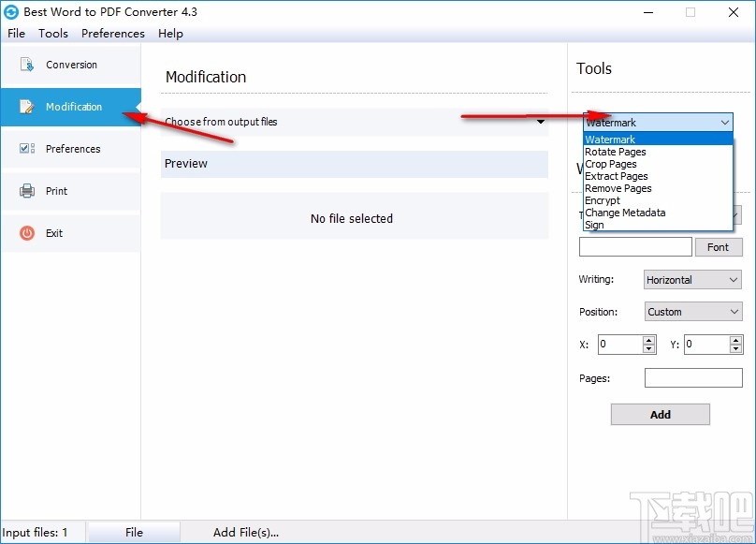Click the app logo icon in the title bar
The height and width of the screenshot is (544, 756).
pyautogui.click(x=12, y=12)
